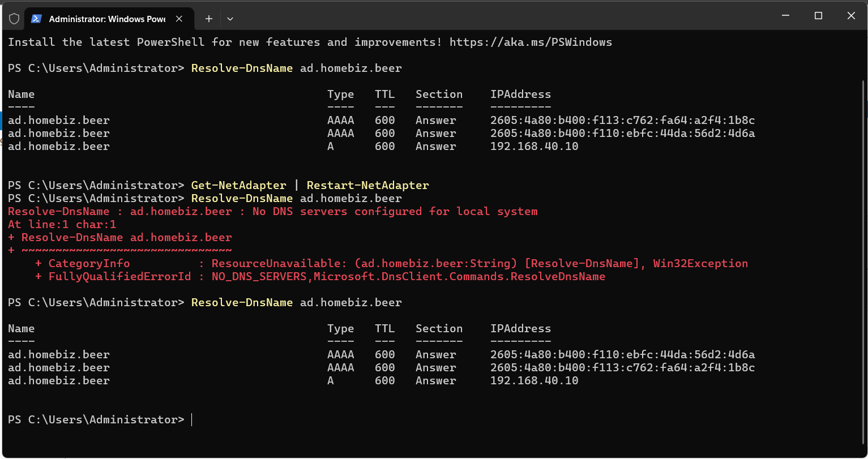The image size is (868, 459).
Task: Click the TTL header of the top table
Action: coord(385,94)
